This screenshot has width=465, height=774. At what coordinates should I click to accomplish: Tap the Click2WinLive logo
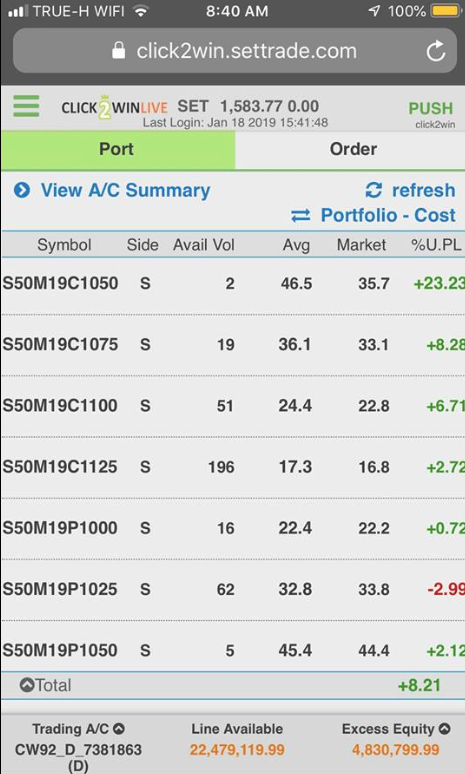[x=115, y=107]
